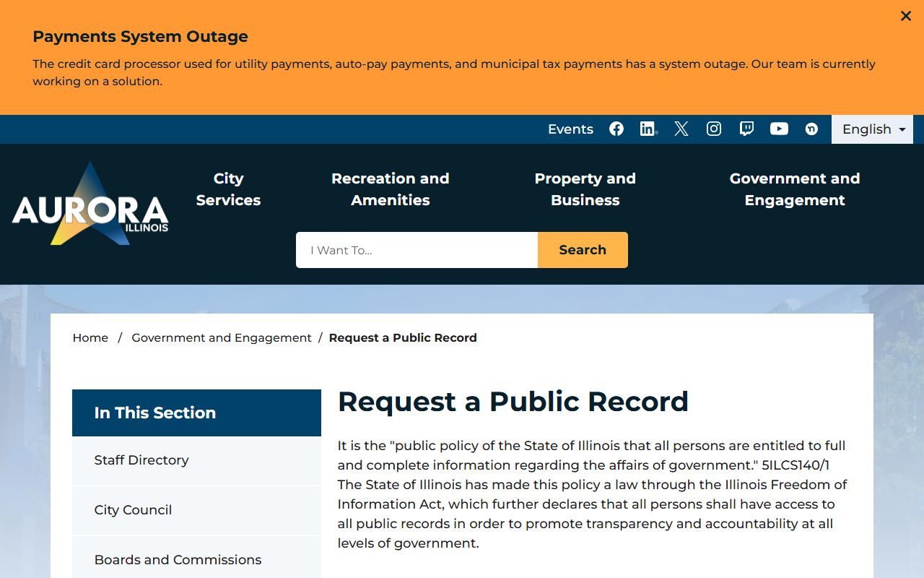Open the YouTube icon link
Image resolution: width=924 pixels, height=578 pixels.
[x=779, y=129]
